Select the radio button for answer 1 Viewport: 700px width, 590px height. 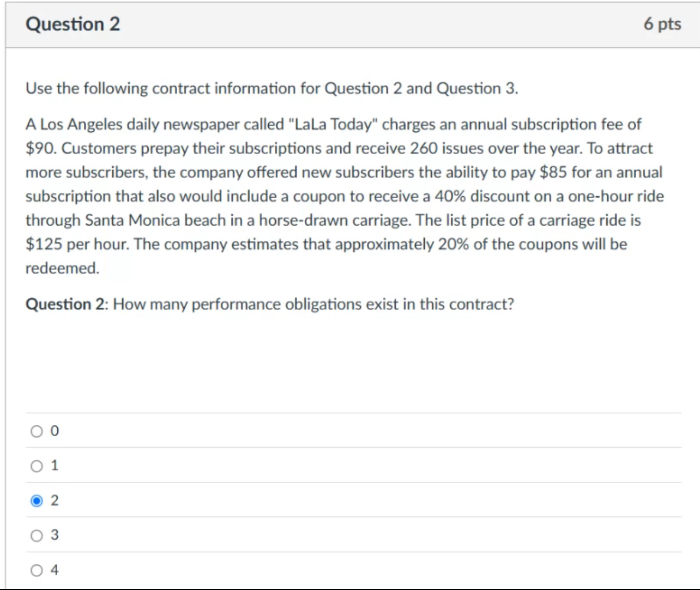[36, 465]
